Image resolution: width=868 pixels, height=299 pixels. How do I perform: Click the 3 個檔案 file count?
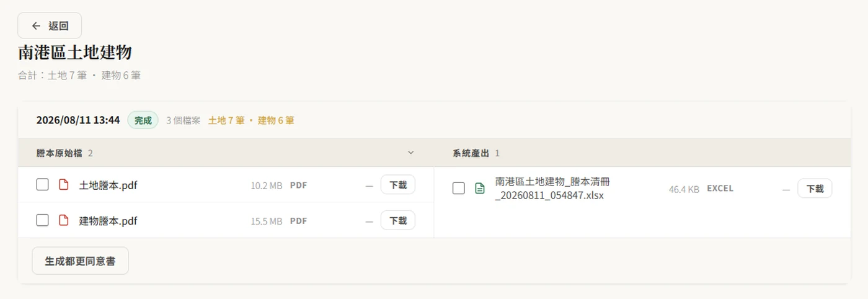(x=183, y=120)
